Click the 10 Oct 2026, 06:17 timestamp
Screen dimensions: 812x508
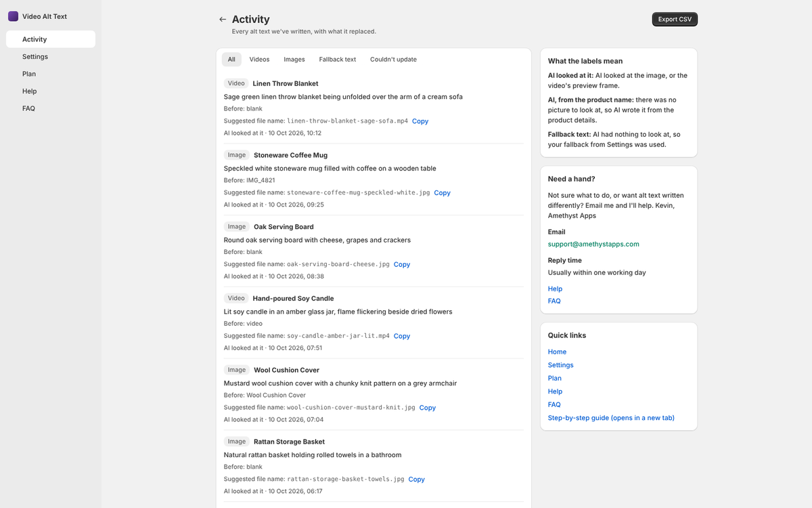[296, 492]
